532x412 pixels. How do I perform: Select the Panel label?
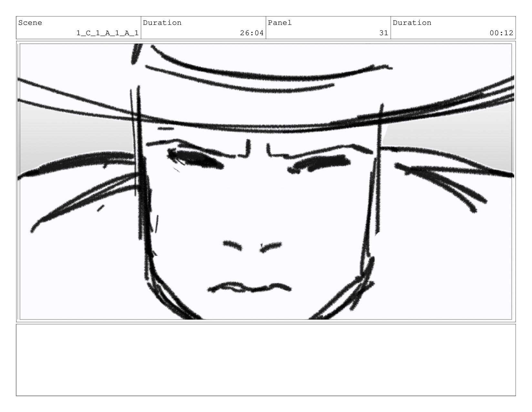[280, 23]
